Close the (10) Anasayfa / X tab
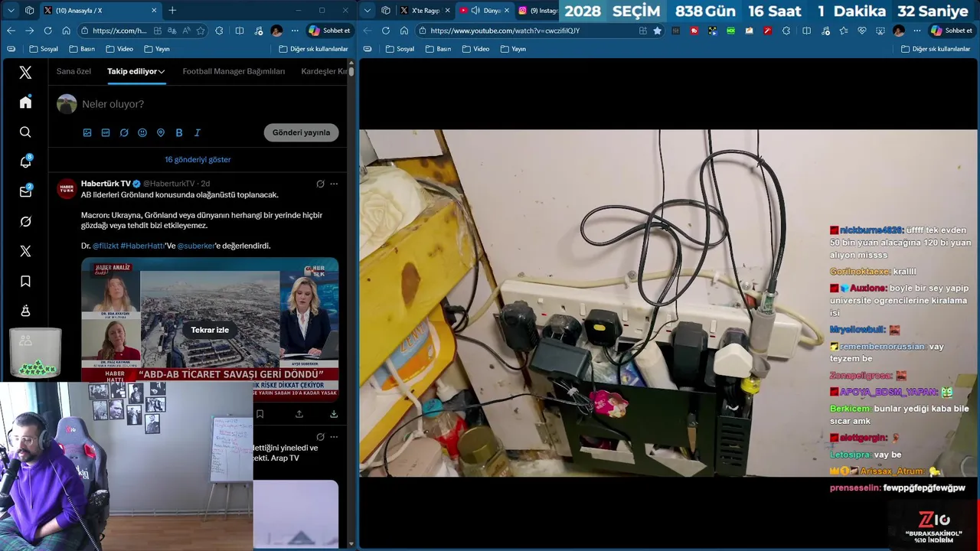The image size is (980, 551). tap(154, 10)
